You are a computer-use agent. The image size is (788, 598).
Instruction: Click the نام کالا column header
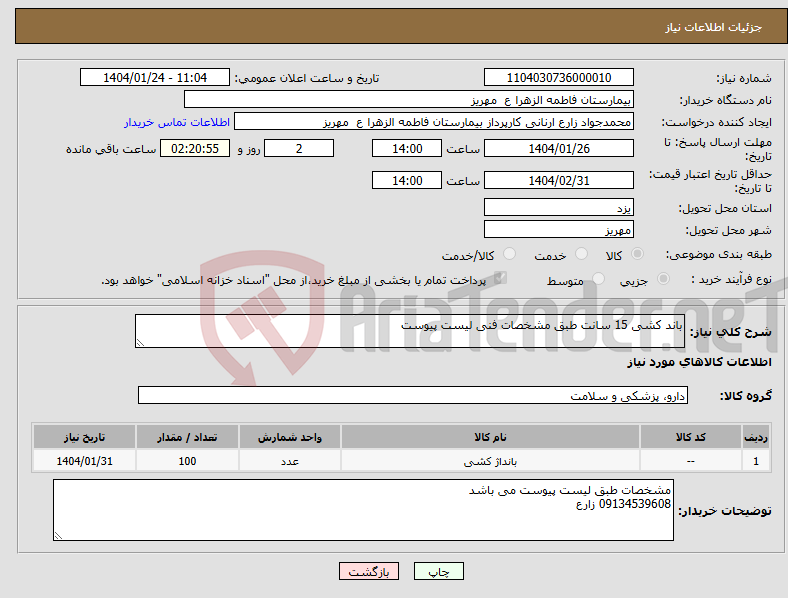click(490, 437)
